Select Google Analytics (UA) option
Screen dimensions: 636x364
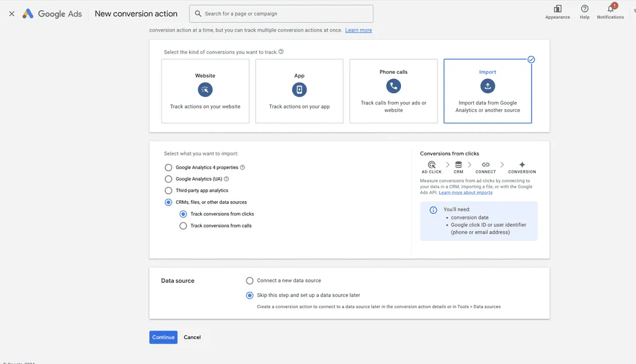point(168,179)
